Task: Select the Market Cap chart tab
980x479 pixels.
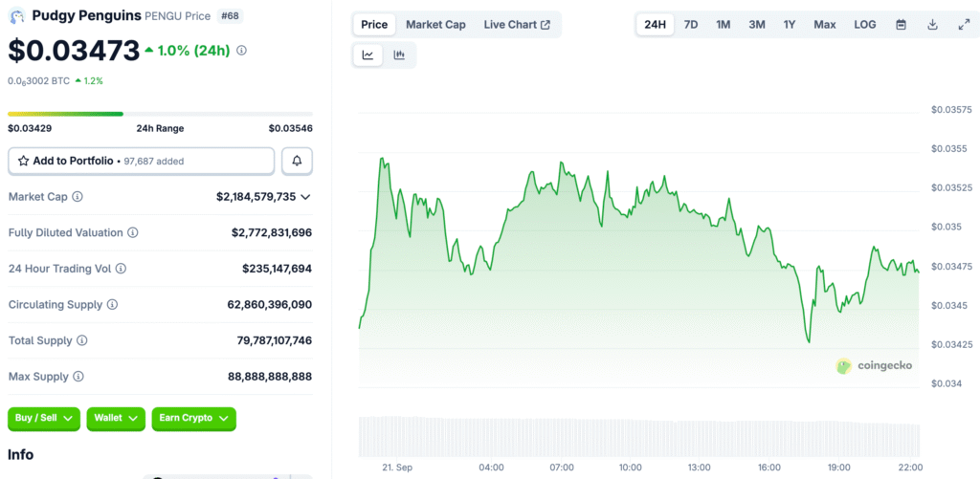Action: point(435,25)
